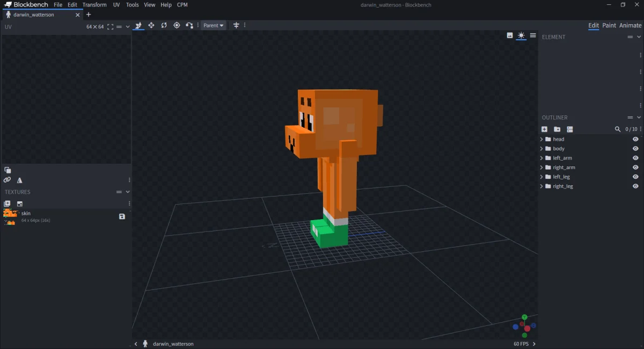Screen dimensions: 644x349
Task: Add a new group in Outliner
Action: tap(557, 129)
